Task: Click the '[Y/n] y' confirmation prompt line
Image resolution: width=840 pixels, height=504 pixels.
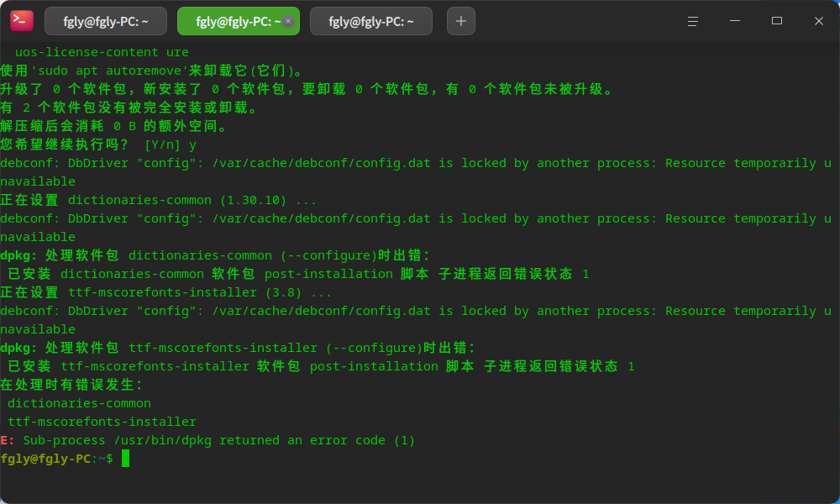Action: tap(98, 144)
